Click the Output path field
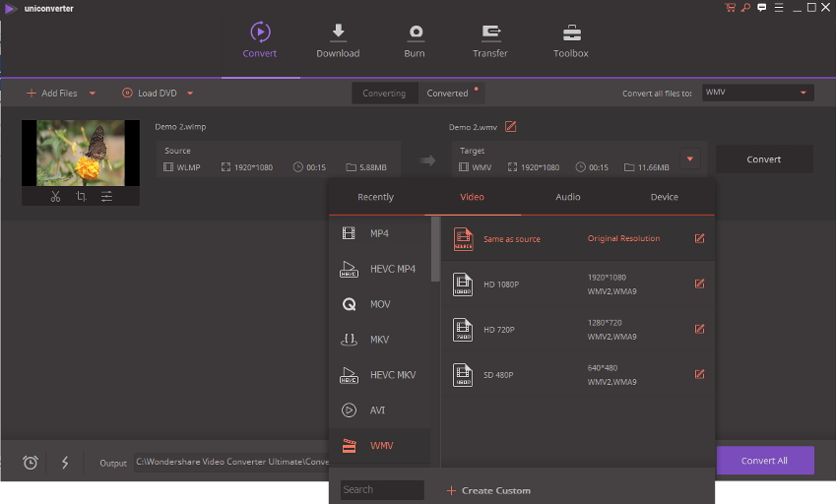 [231, 462]
